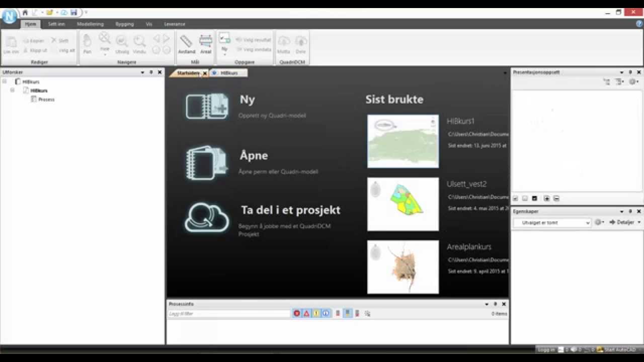Collapse the HIBkurs root tree node
Image resolution: width=644 pixels, height=362 pixels.
pyautogui.click(x=5, y=81)
